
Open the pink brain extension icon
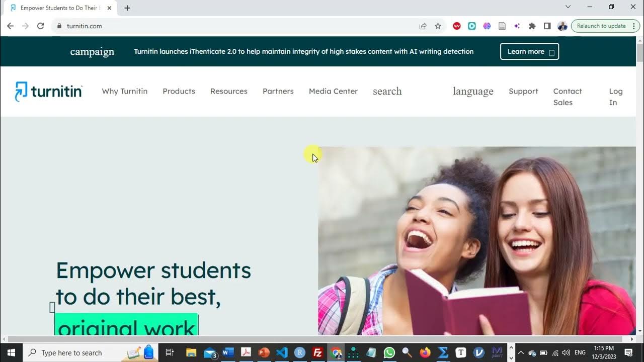coord(487,26)
